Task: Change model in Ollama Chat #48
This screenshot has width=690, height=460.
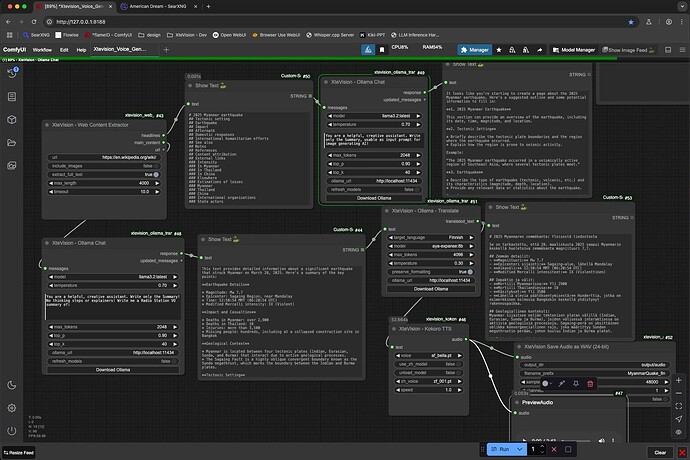Action: pyautogui.click(x=113, y=277)
